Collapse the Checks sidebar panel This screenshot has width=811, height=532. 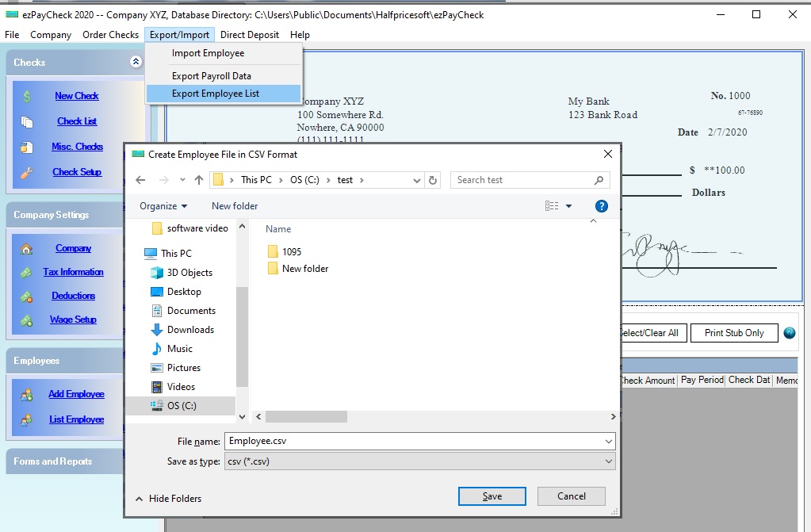[136, 62]
